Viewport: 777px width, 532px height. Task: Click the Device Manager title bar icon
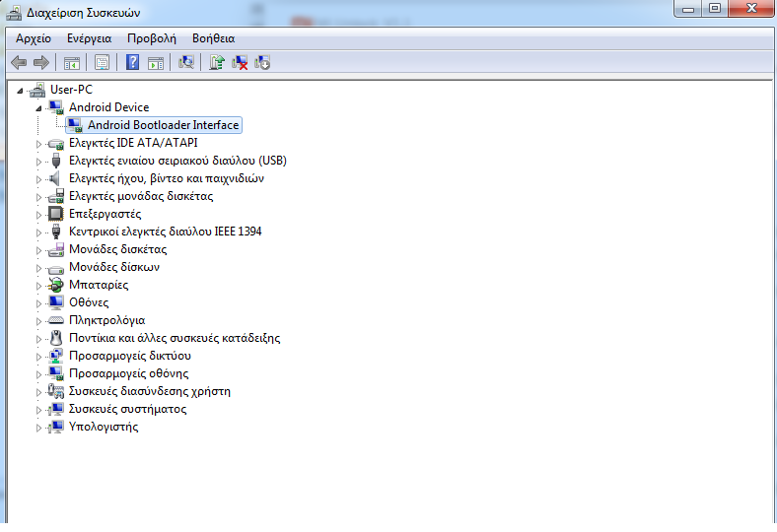(x=14, y=13)
